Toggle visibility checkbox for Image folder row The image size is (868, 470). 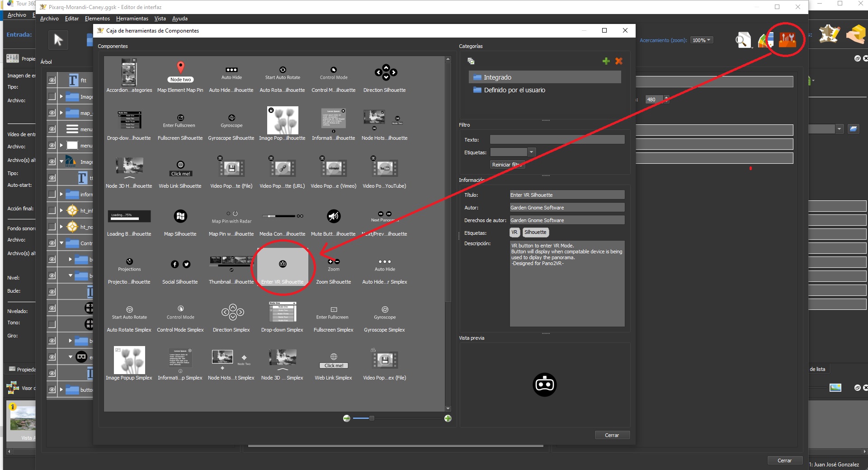tap(52, 96)
